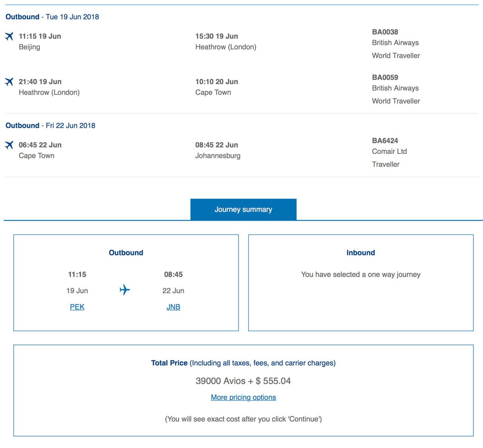Click flight number BA6424
483x448 pixels.
(385, 141)
